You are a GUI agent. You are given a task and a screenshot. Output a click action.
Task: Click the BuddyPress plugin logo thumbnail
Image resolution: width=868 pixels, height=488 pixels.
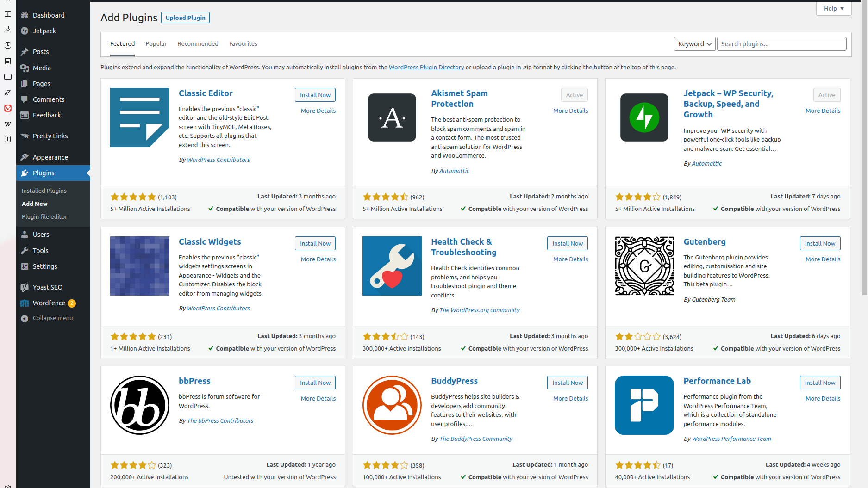coord(392,405)
